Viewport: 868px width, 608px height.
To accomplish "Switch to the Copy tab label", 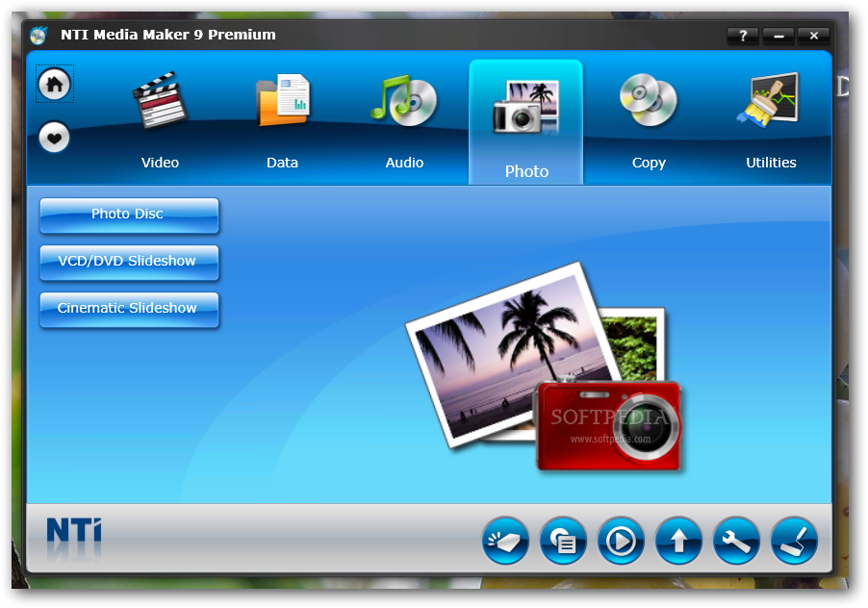I will (649, 164).
